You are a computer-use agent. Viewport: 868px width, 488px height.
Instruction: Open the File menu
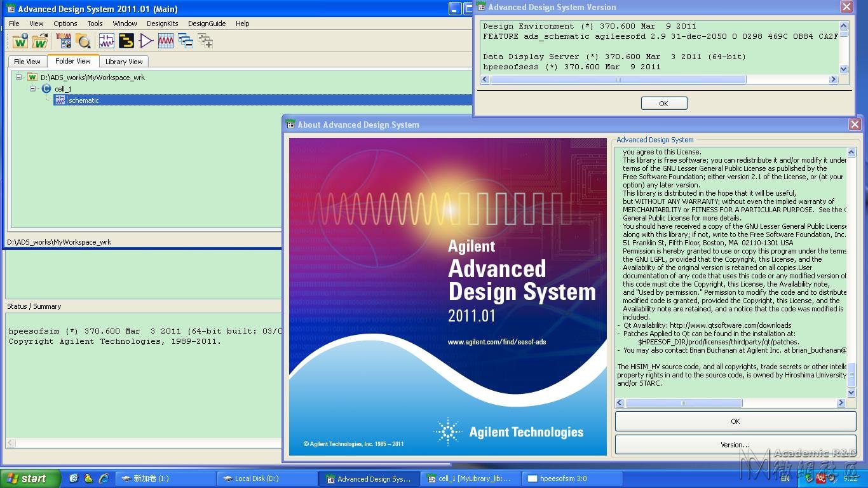click(14, 24)
